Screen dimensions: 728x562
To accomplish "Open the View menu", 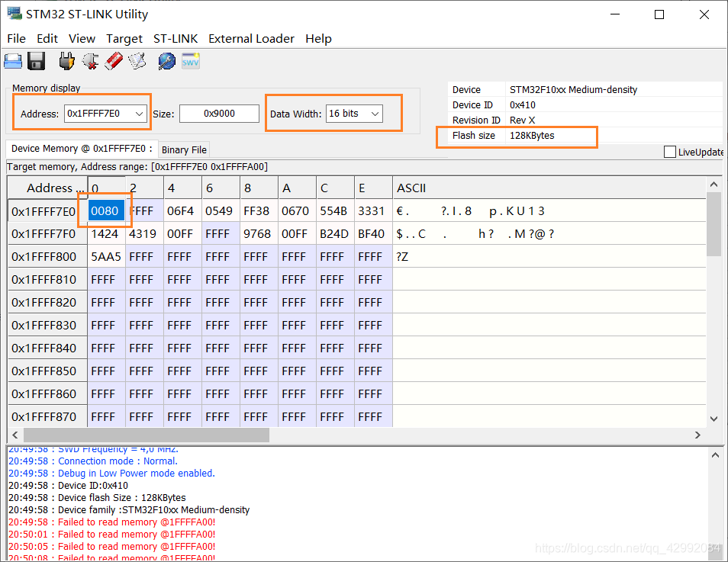I will [x=82, y=39].
